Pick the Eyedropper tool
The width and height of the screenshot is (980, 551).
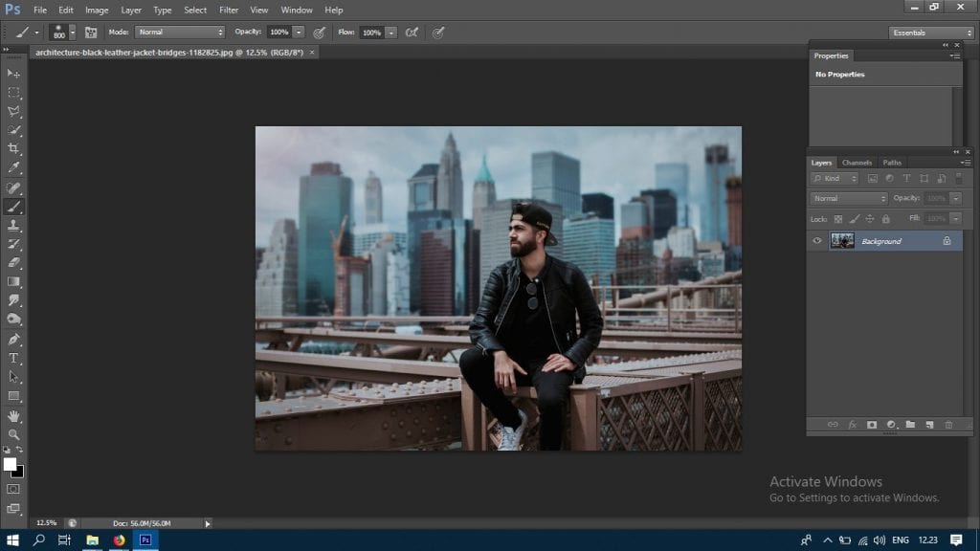tap(13, 167)
